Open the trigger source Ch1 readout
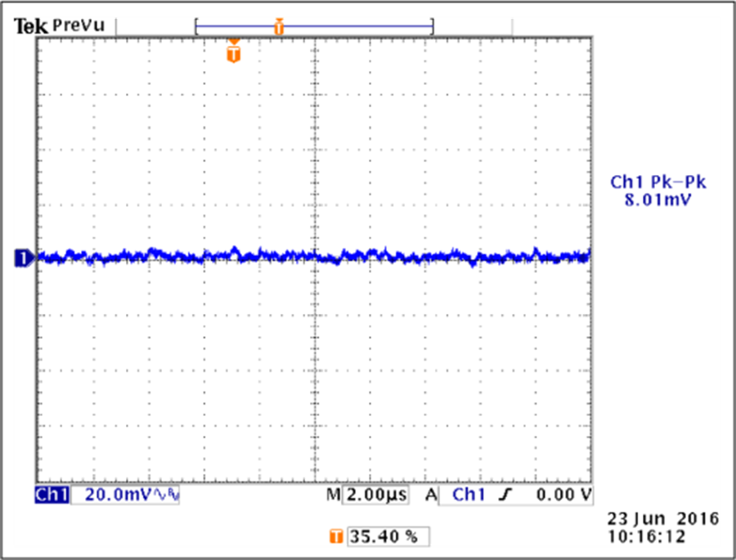The image size is (736, 560). pyautogui.click(x=469, y=495)
